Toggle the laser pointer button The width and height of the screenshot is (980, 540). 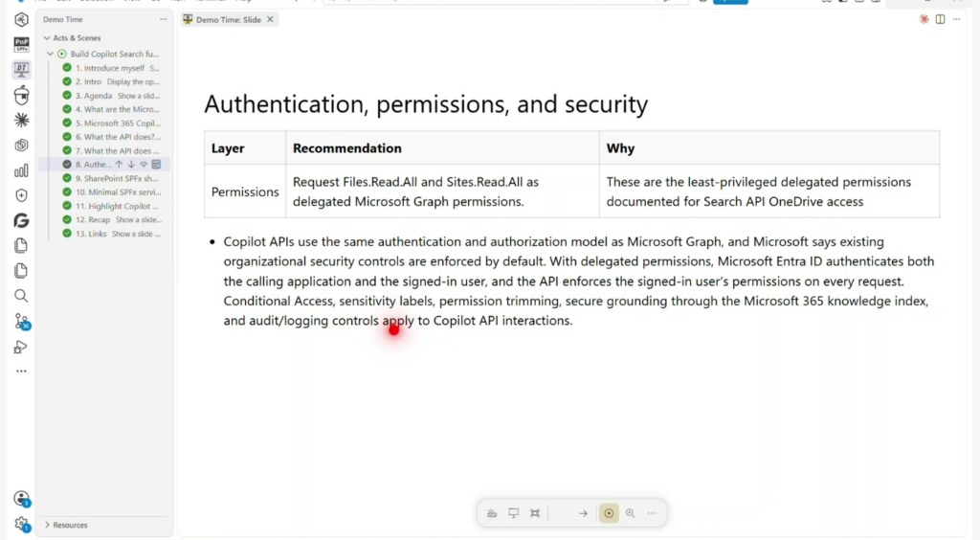(x=609, y=513)
